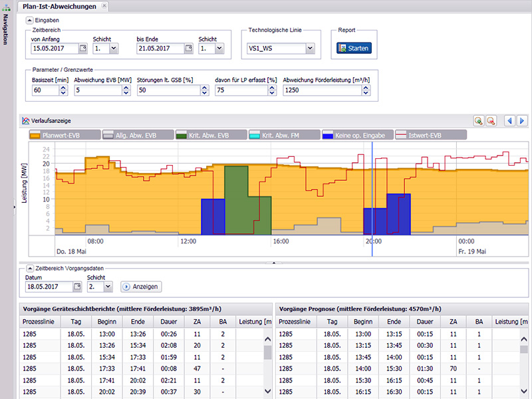Click the von Anfang date field
Viewport: 532px width, 399px height.
tap(55, 48)
